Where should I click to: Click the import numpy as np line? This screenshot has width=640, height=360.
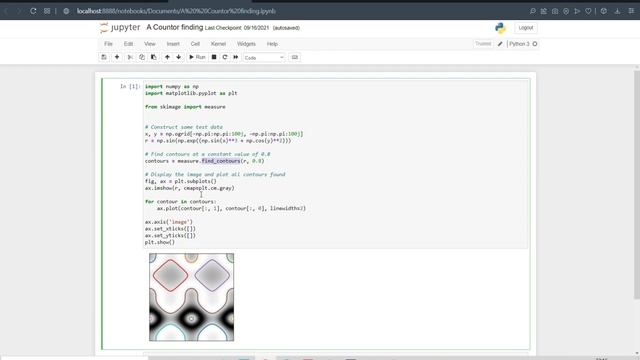(172, 86)
